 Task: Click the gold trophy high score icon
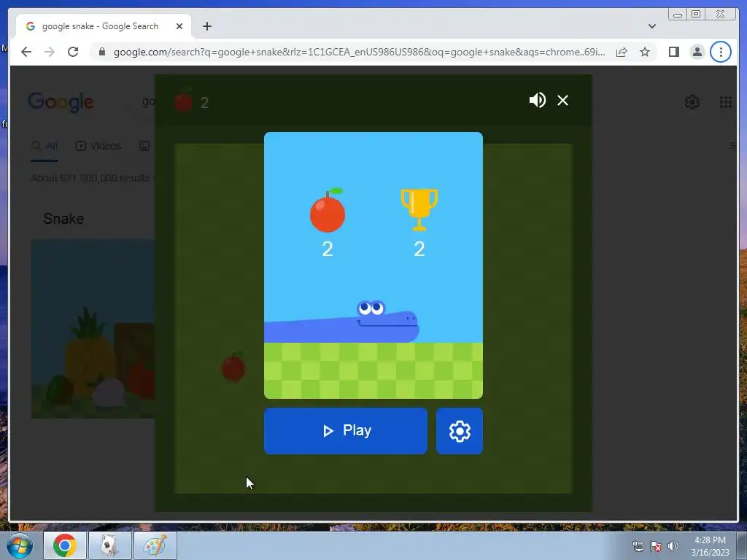pyautogui.click(x=419, y=210)
